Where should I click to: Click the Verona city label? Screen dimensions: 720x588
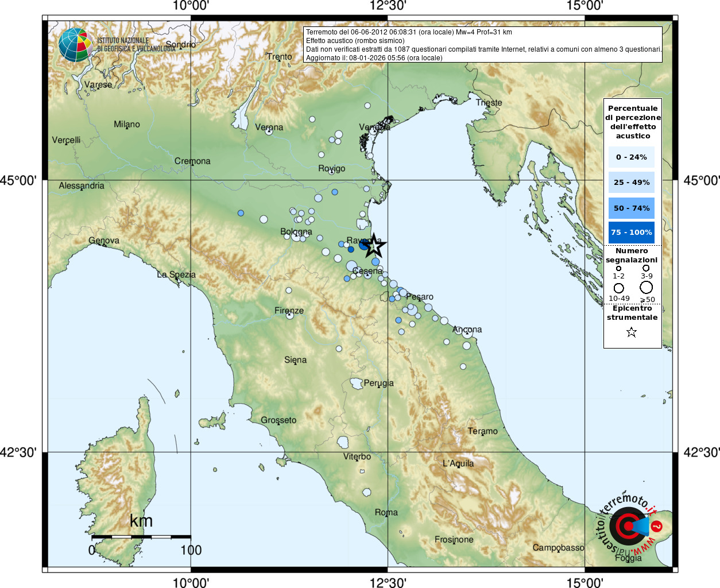coord(269,127)
